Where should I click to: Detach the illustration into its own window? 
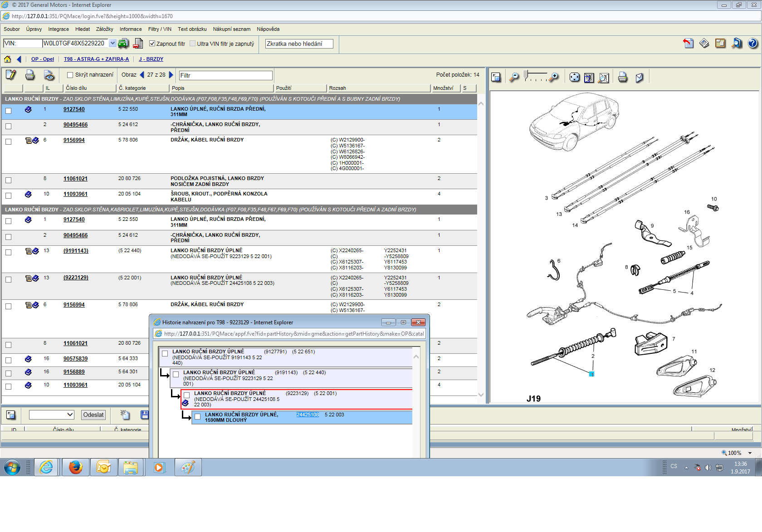[496, 78]
